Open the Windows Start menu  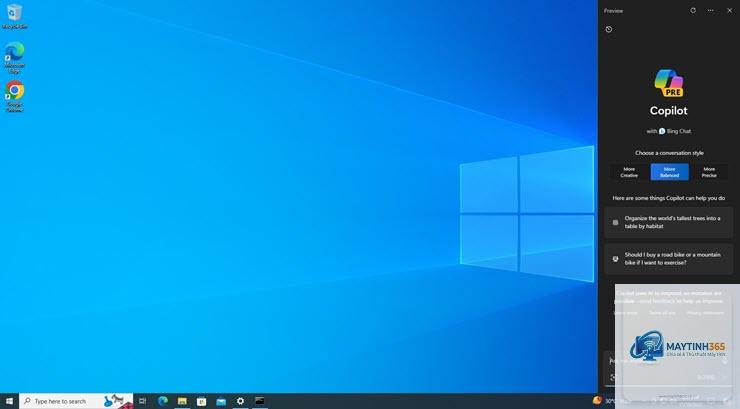[x=9, y=401]
